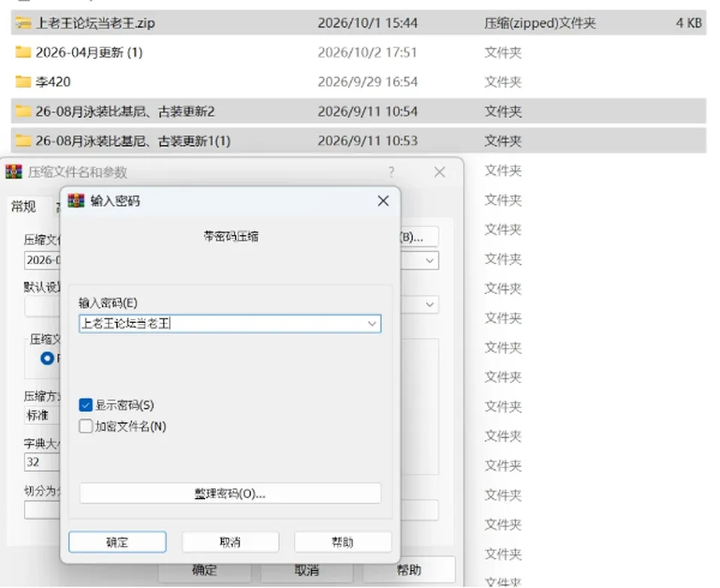The image size is (720, 588).
Task: Expand the password history dropdown arrow
Action: pyautogui.click(x=372, y=323)
